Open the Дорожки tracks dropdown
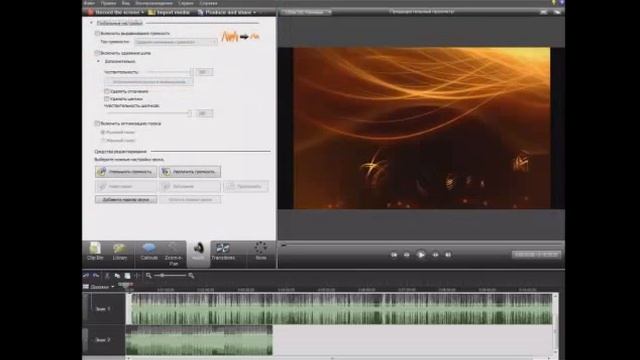The width and height of the screenshot is (640, 360). (x=99, y=287)
